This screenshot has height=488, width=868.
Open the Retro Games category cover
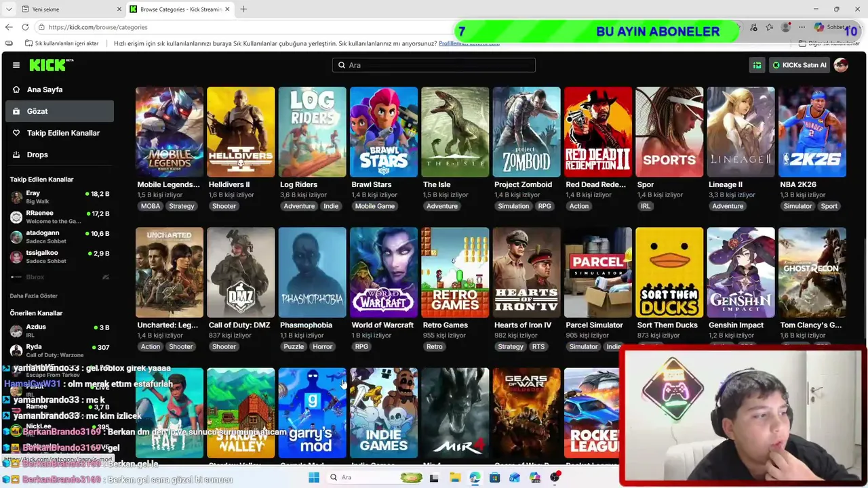pyautogui.click(x=455, y=272)
